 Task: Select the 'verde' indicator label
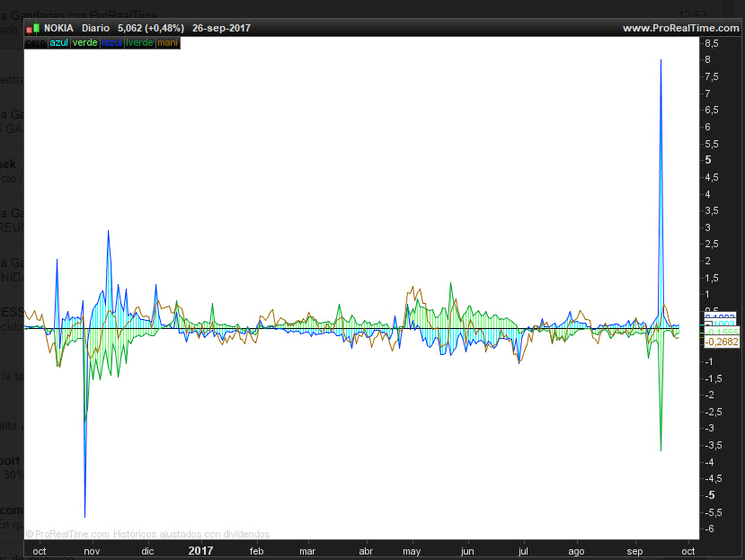coord(85,43)
